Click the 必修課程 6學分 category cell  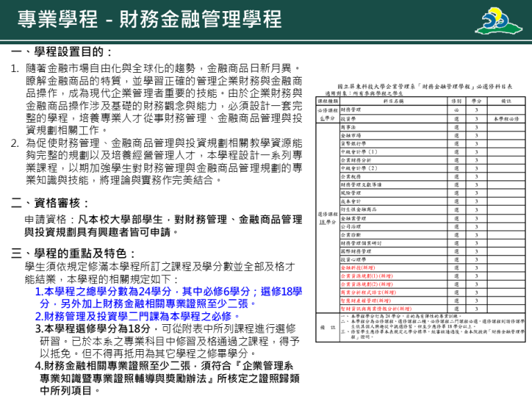(327, 114)
